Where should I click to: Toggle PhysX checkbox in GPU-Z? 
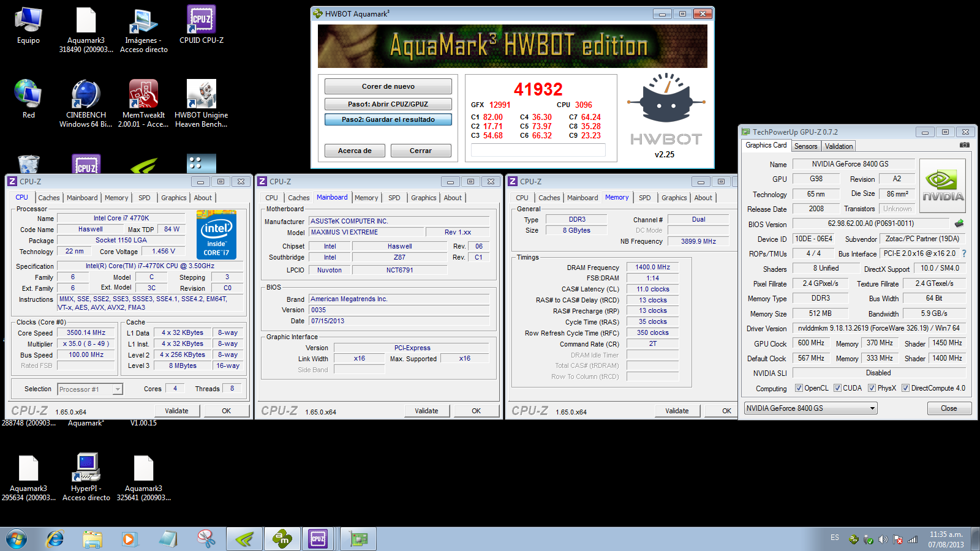click(x=872, y=388)
